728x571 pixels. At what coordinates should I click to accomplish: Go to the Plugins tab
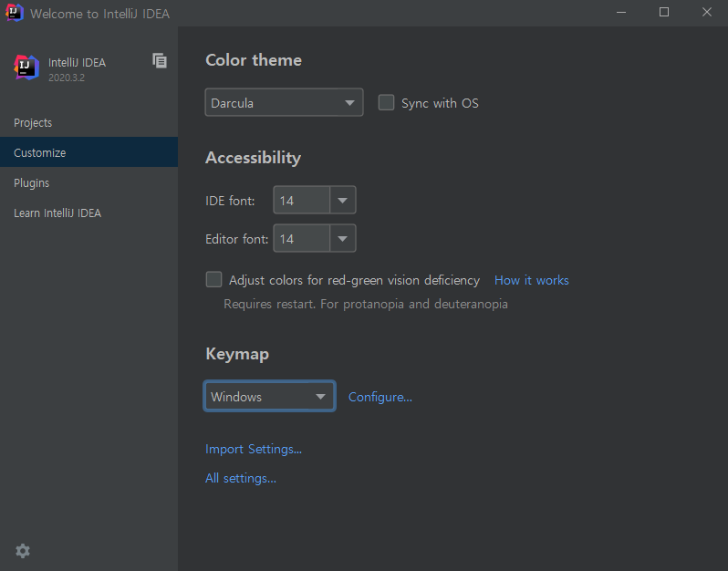[x=88, y=183]
